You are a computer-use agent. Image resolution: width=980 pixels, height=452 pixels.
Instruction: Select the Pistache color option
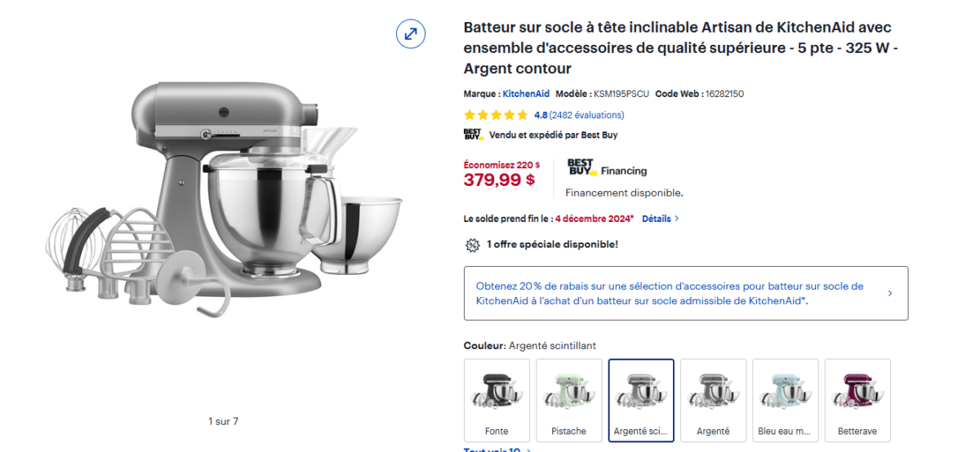569,400
